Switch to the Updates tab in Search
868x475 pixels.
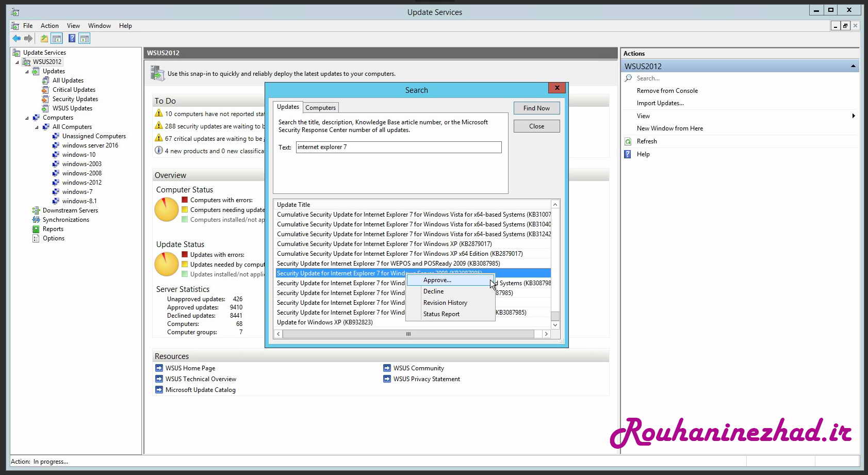[288, 107]
